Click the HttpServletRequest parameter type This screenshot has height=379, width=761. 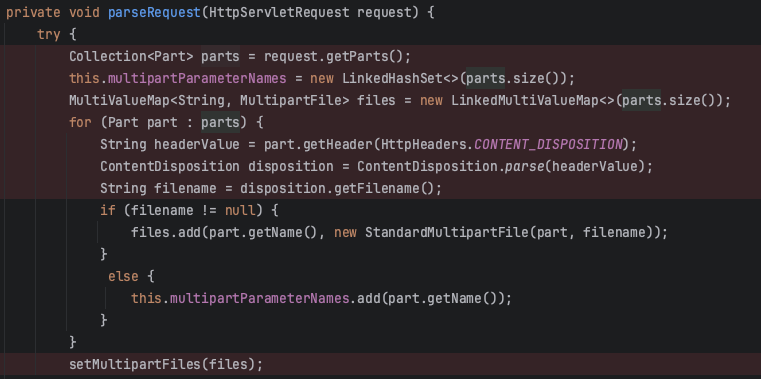(x=279, y=13)
